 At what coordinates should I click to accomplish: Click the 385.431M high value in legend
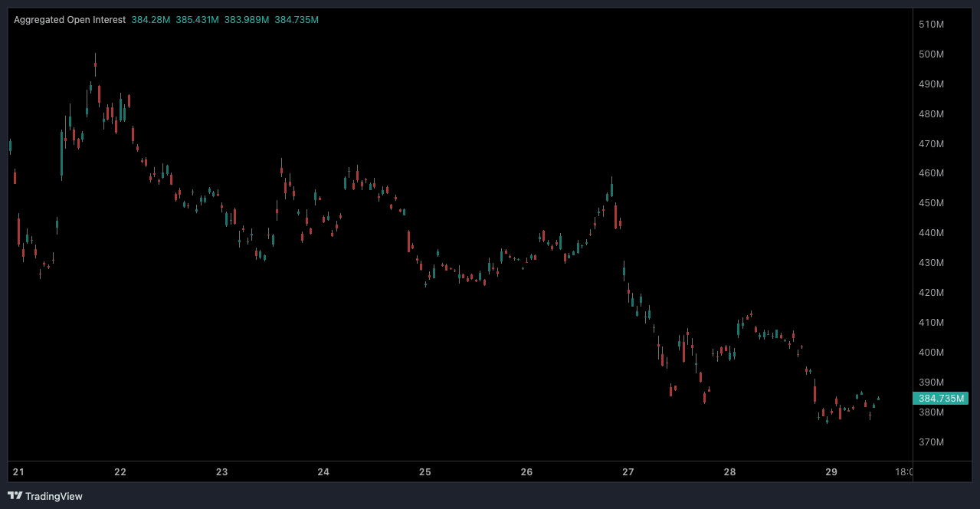[x=197, y=20]
